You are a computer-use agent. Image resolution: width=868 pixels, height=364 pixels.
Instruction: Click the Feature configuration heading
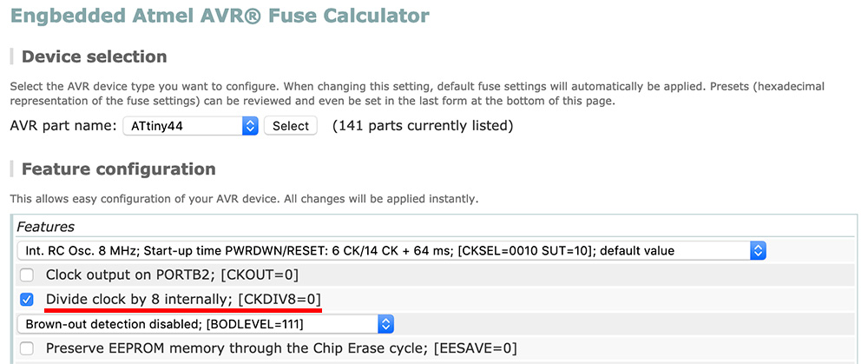click(x=118, y=169)
